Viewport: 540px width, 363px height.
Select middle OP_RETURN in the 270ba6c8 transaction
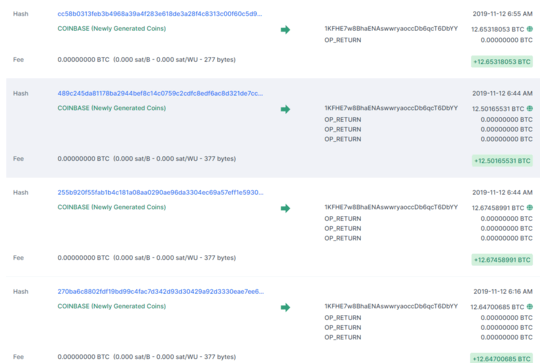[x=343, y=328]
